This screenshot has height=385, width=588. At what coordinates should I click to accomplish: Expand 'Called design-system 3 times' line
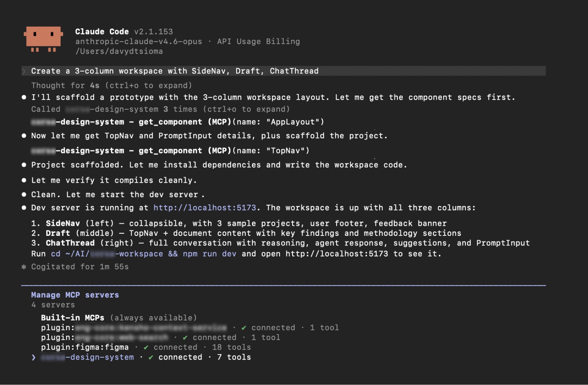coord(160,109)
